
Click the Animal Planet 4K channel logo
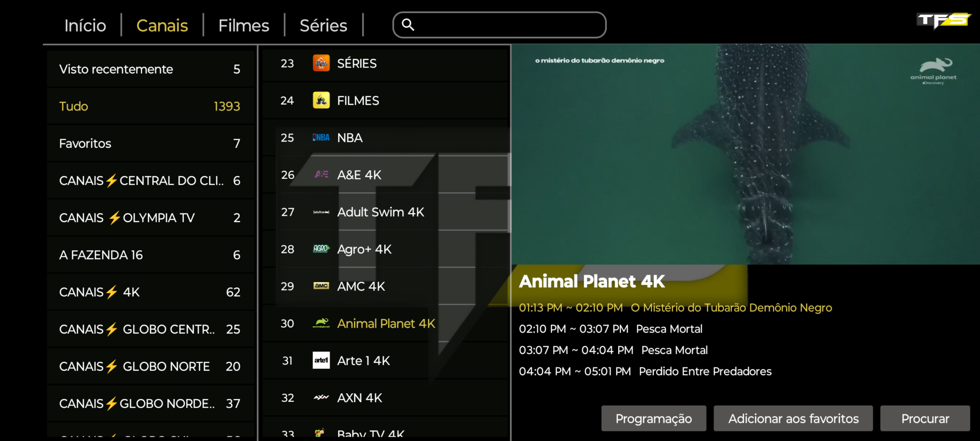click(x=321, y=323)
